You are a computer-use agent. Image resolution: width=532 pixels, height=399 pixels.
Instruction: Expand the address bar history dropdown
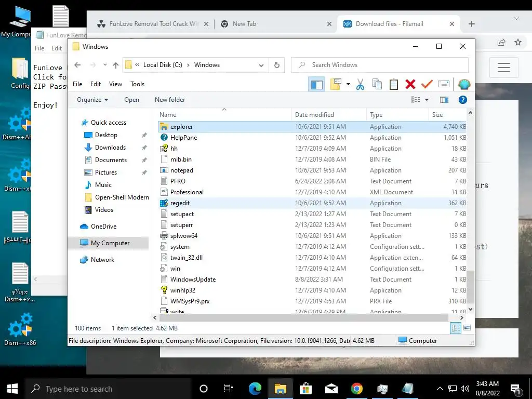point(261,65)
